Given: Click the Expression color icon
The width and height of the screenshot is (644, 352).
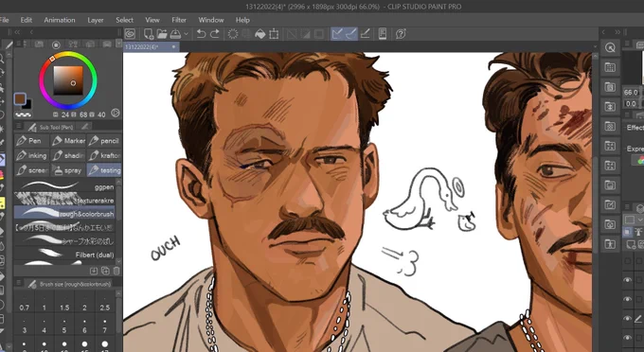Looking at the screenshot, I should tap(638, 160).
